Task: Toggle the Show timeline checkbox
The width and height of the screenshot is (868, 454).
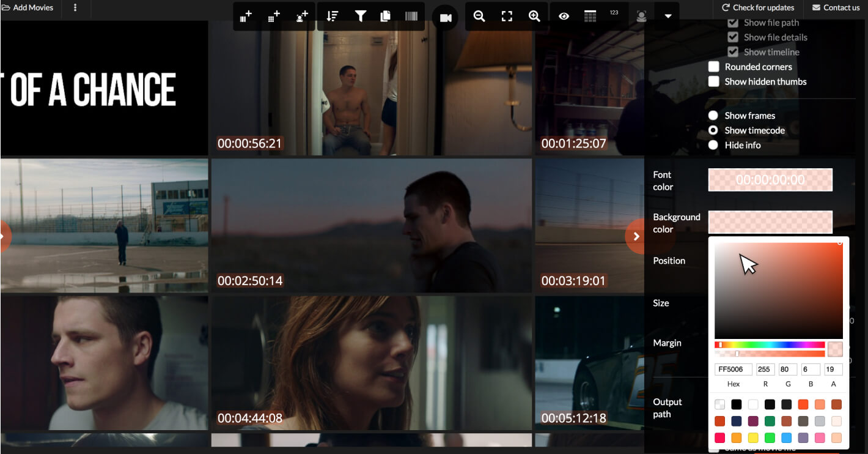Action: [x=733, y=52]
